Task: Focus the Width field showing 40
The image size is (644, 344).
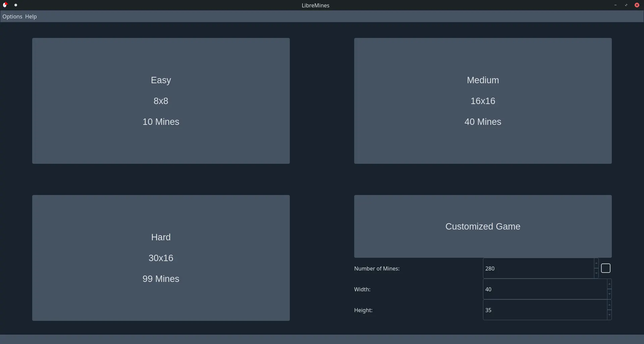Action: coord(545,289)
